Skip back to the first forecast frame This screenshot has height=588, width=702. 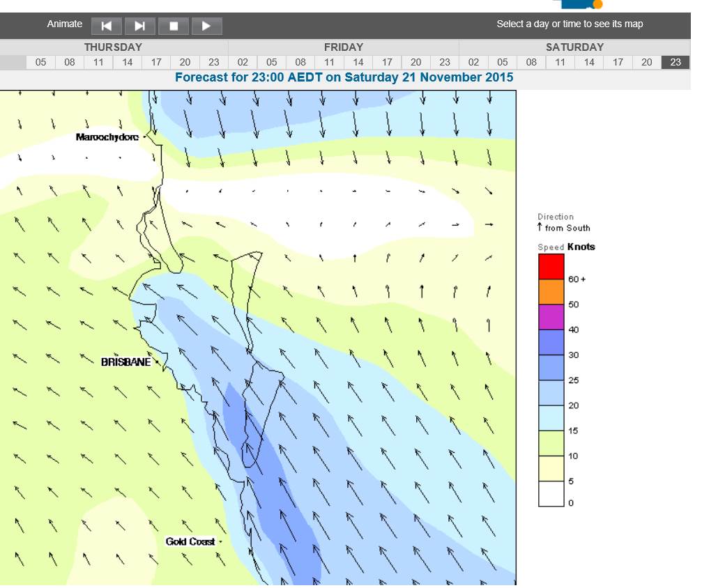106,25
